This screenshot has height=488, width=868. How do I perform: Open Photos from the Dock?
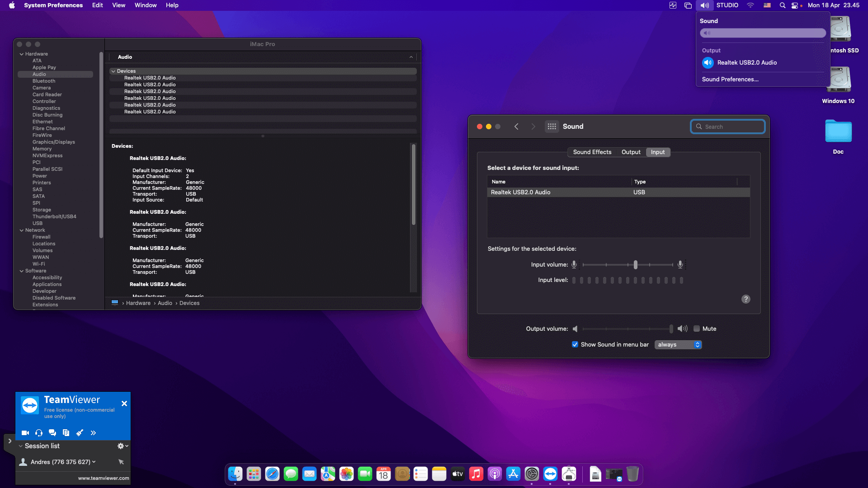click(346, 474)
